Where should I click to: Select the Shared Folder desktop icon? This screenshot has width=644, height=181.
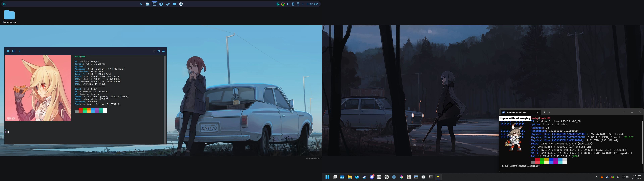pos(9,17)
